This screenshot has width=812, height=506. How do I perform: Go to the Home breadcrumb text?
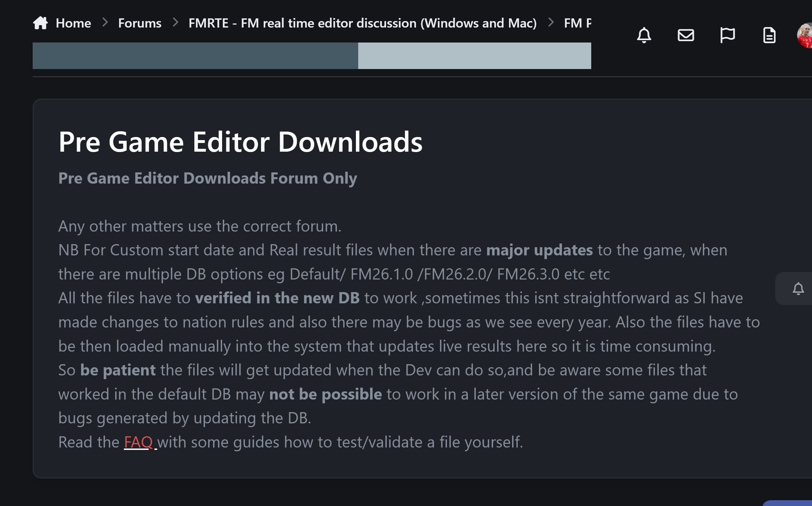click(73, 23)
